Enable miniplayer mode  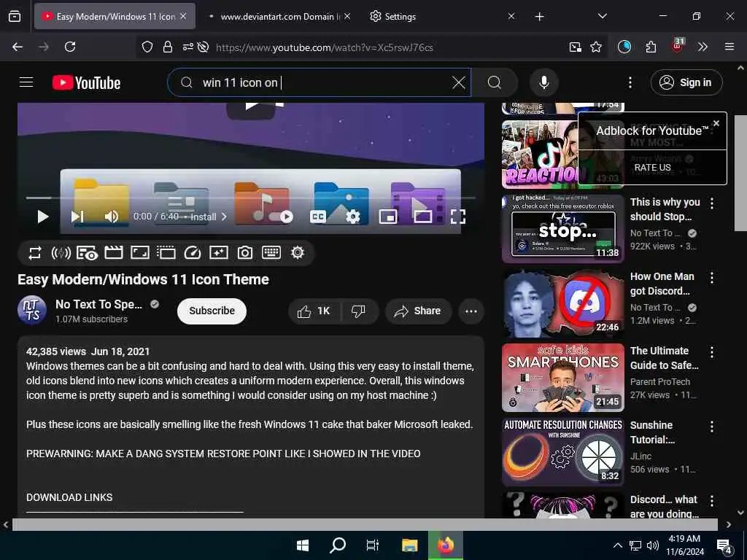(x=388, y=217)
